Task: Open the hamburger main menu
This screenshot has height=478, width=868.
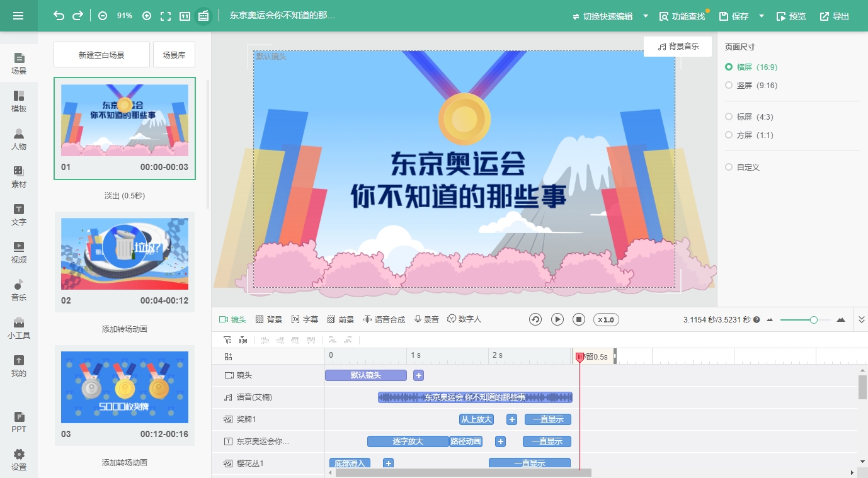Action: point(18,16)
